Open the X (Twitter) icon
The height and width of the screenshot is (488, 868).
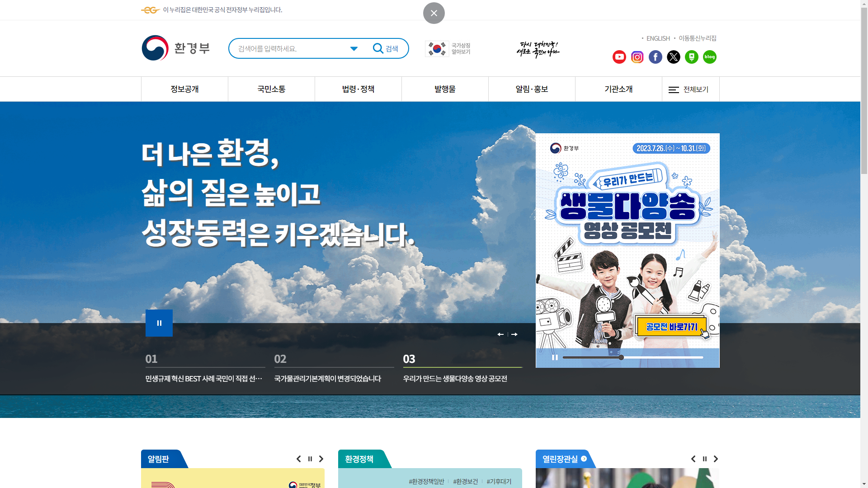673,57
